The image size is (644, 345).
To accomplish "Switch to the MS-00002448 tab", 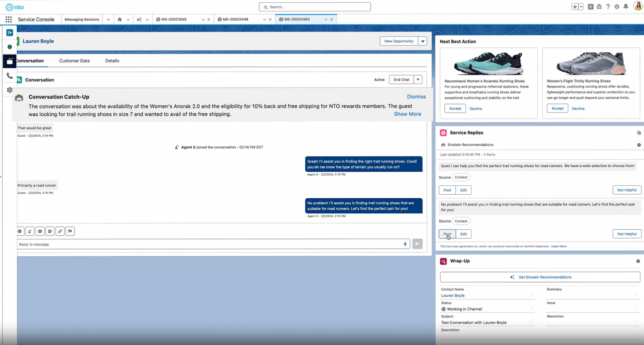I will tap(236, 19).
